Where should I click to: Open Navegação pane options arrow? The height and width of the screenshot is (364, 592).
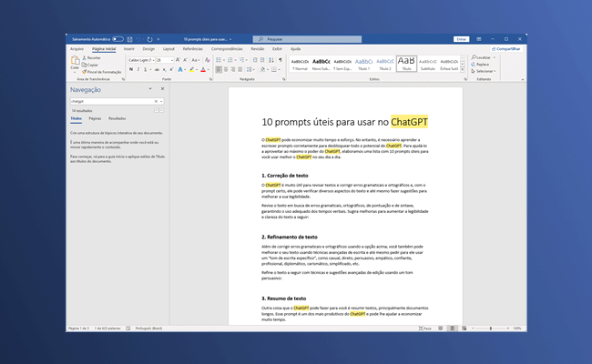tap(150, 89)
